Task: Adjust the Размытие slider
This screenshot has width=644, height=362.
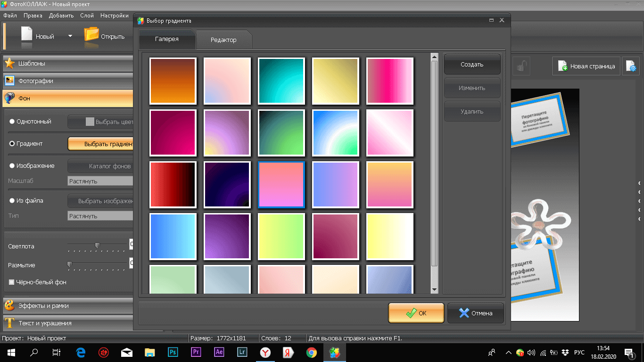Action: (69, 264)
